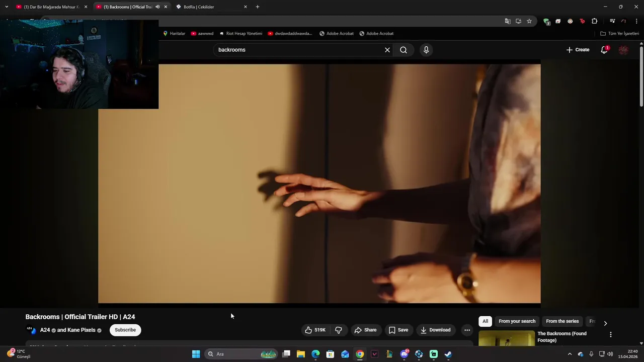Open The Backrooms (Found Footage) title

click(562, 337)
